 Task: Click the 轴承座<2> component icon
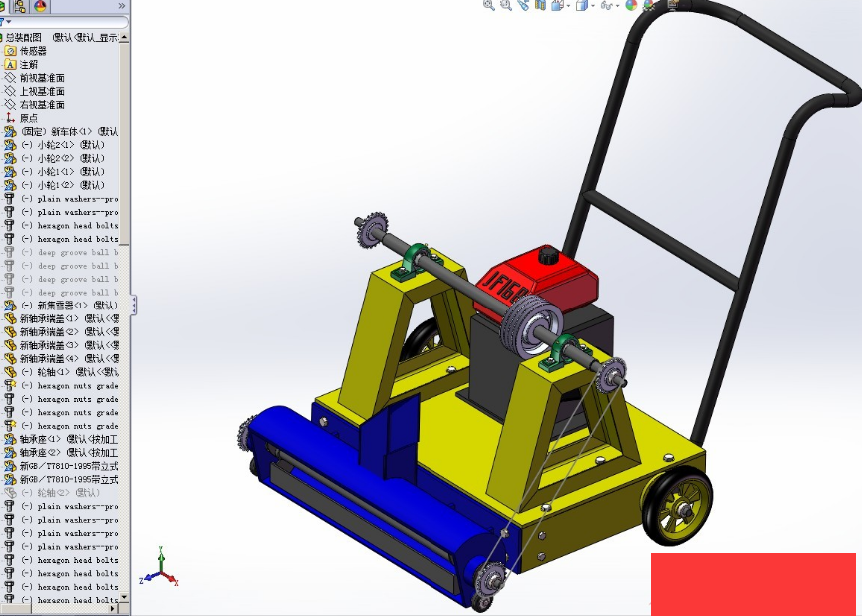[x=10, y=452]
